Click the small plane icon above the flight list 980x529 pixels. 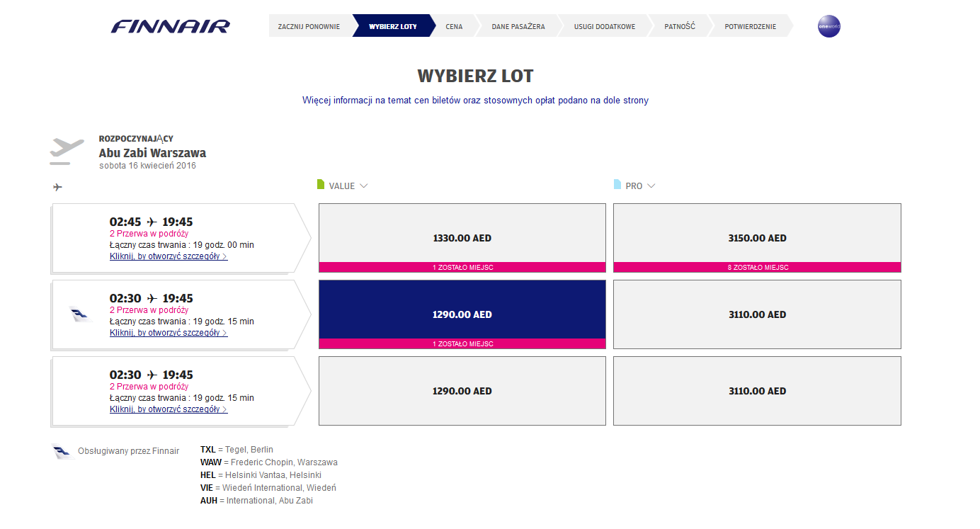57,187
